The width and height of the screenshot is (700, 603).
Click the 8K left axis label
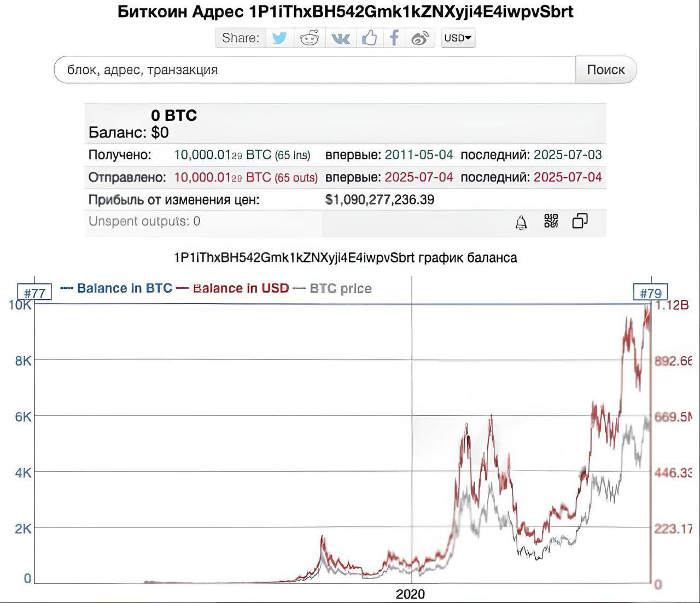pyautogui.click(x=24, y=361)
